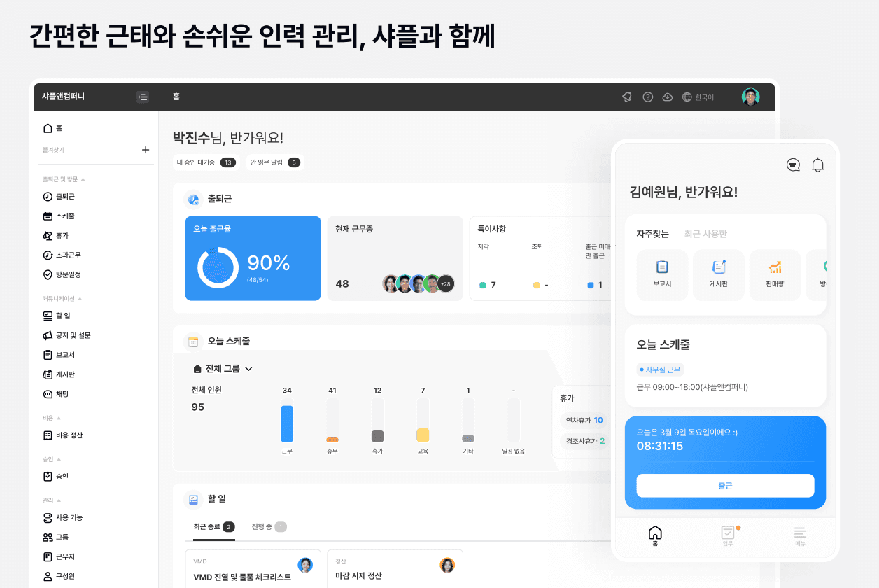Open the VMD 진열 및 물품 체크리스트 card
Viewport: 879px width, 588px height.
pos(253,568)
